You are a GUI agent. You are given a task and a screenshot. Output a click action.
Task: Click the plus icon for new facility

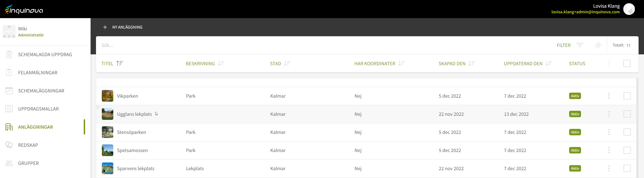[105, 27]
